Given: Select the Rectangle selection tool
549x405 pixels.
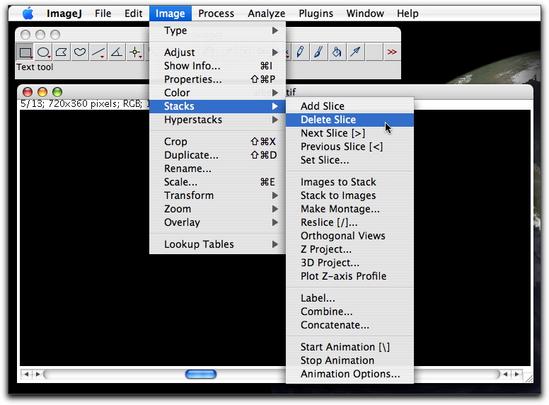Looking at the screenshot, I should pos(25,52).
